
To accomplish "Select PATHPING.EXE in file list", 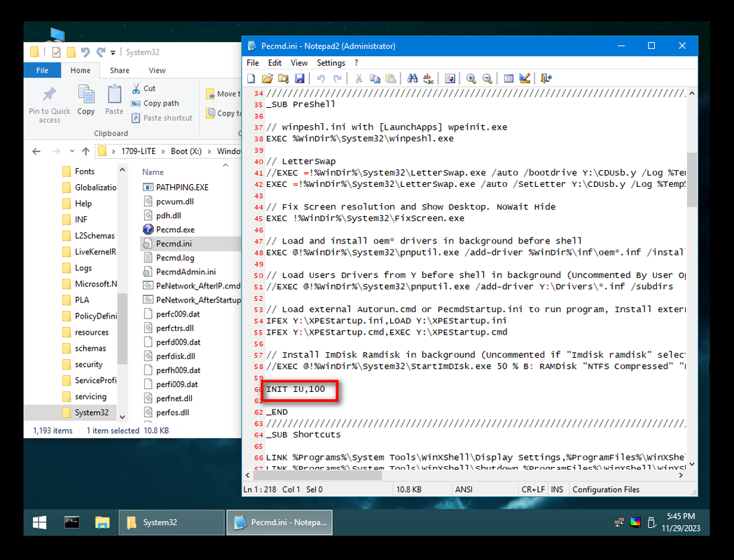I will [x=182, y=187].
